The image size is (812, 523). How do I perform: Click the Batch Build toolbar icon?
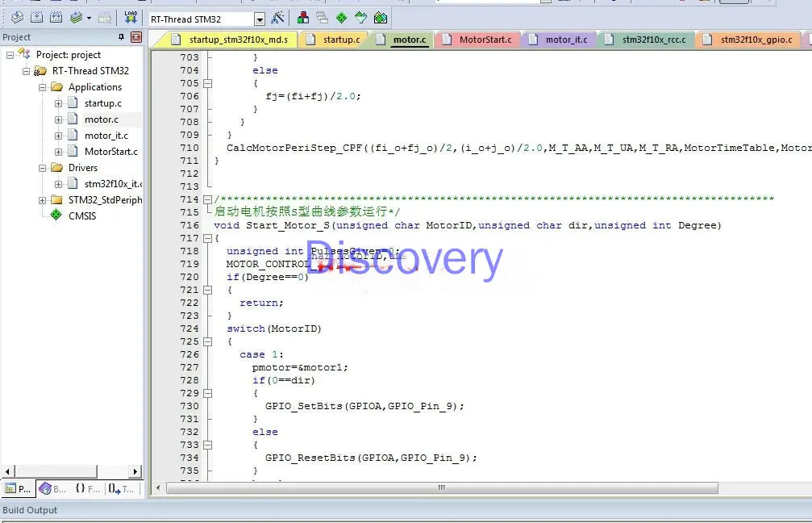tap(76, 18)
